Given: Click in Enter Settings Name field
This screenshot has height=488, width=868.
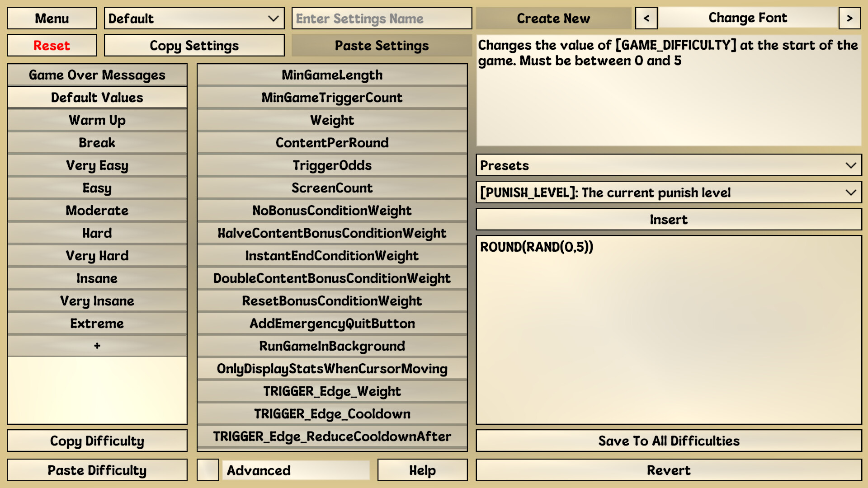Looking at the screenshot, I should pyautogui.click(x=382, y=18).
